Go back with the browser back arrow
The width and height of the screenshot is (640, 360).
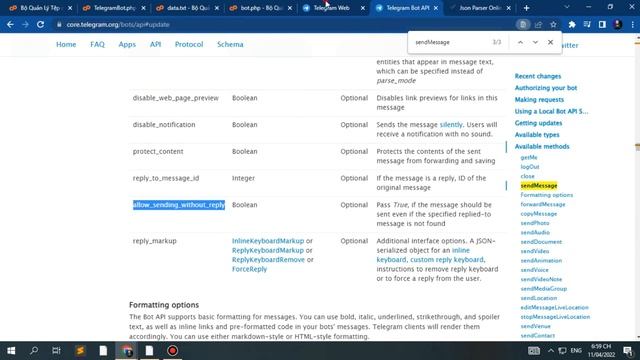10,24
